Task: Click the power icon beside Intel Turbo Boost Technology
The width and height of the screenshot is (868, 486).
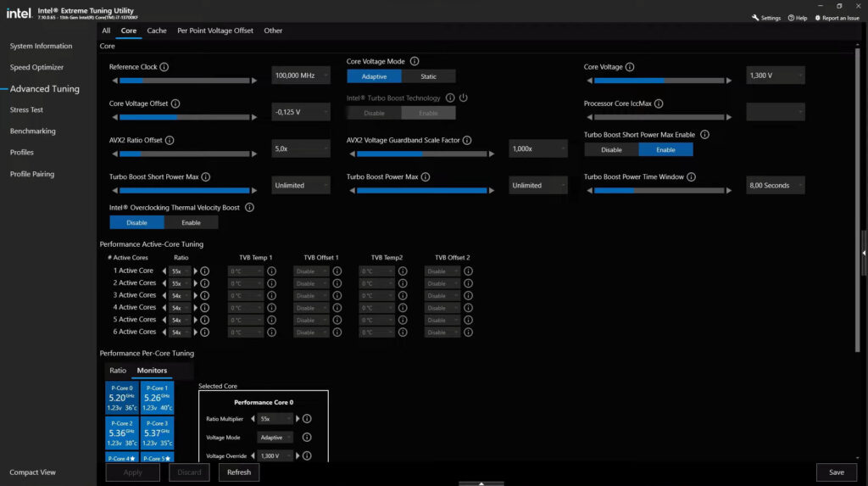Action: [x=464, y=98]
